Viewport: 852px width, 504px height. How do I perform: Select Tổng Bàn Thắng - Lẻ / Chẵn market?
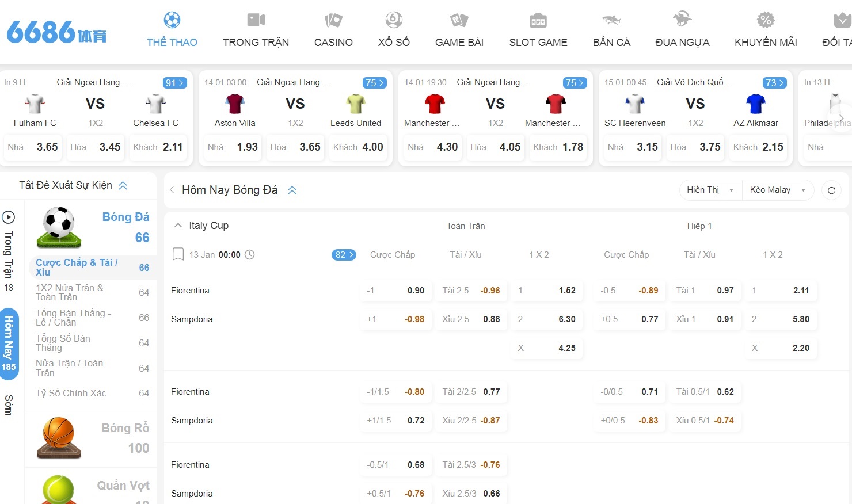92,318
